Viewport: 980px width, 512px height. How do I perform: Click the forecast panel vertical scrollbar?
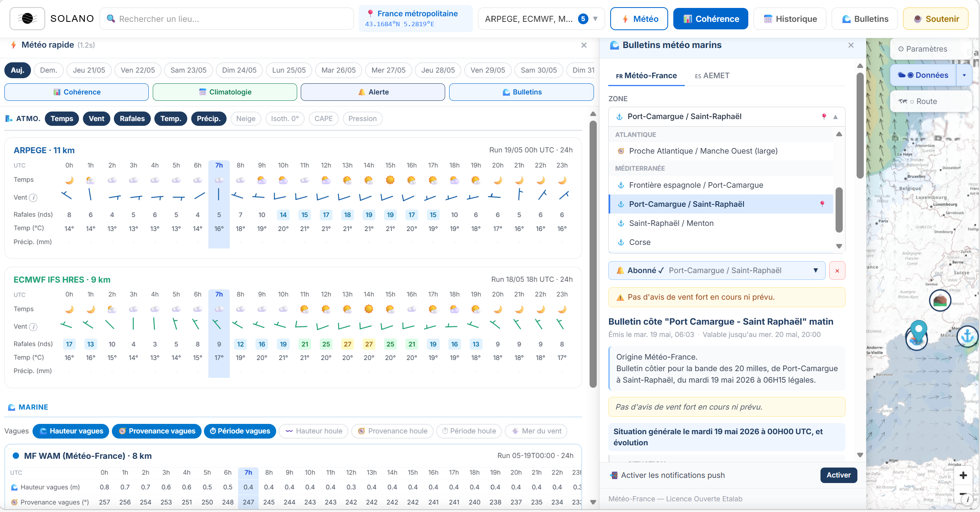coord(593,254)
